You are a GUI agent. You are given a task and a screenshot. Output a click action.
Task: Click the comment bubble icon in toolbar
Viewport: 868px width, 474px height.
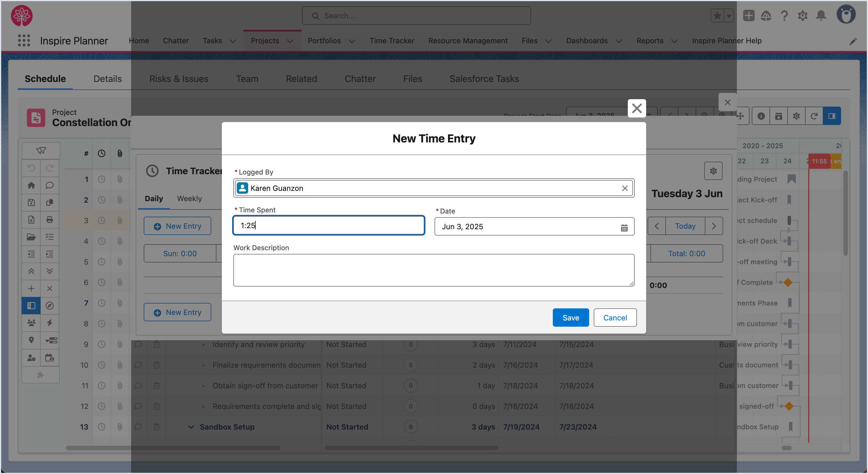click(x=50, y=185)
